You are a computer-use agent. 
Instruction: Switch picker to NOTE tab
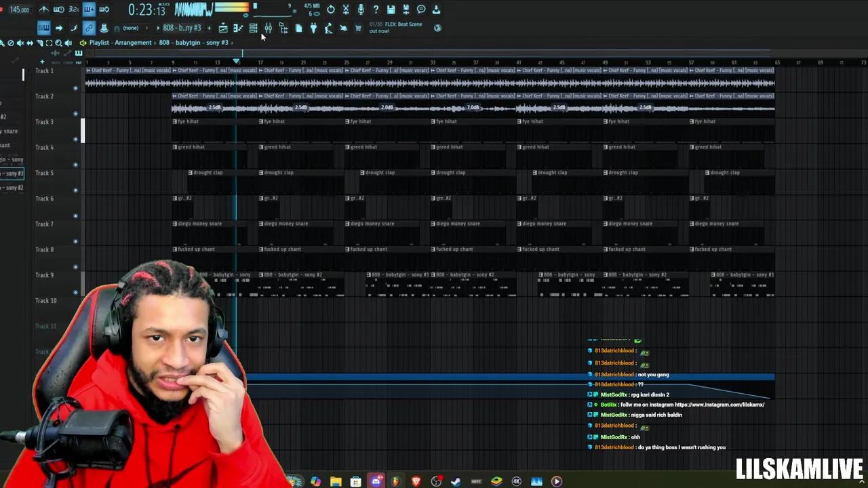56,63
